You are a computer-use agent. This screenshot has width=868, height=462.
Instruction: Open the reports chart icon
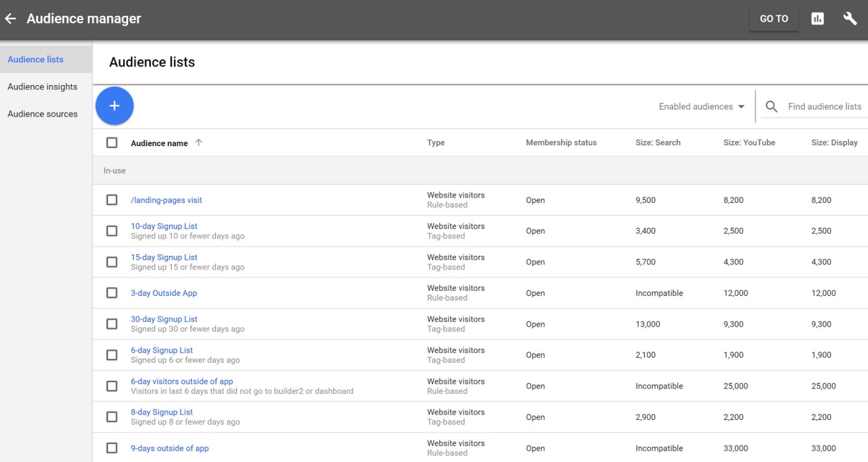[818, 19]
